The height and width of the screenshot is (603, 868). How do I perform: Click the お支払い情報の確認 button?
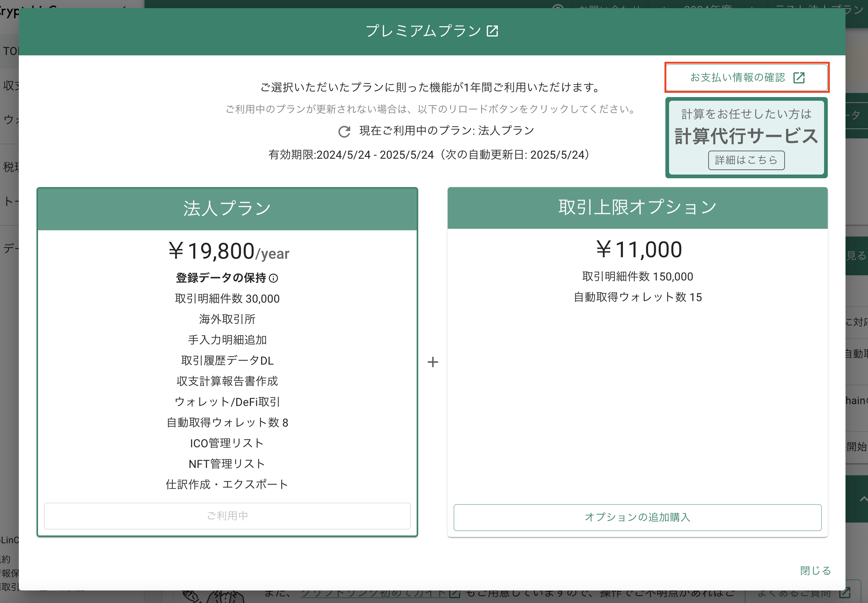pyautogui.click(x=747, y=77)
